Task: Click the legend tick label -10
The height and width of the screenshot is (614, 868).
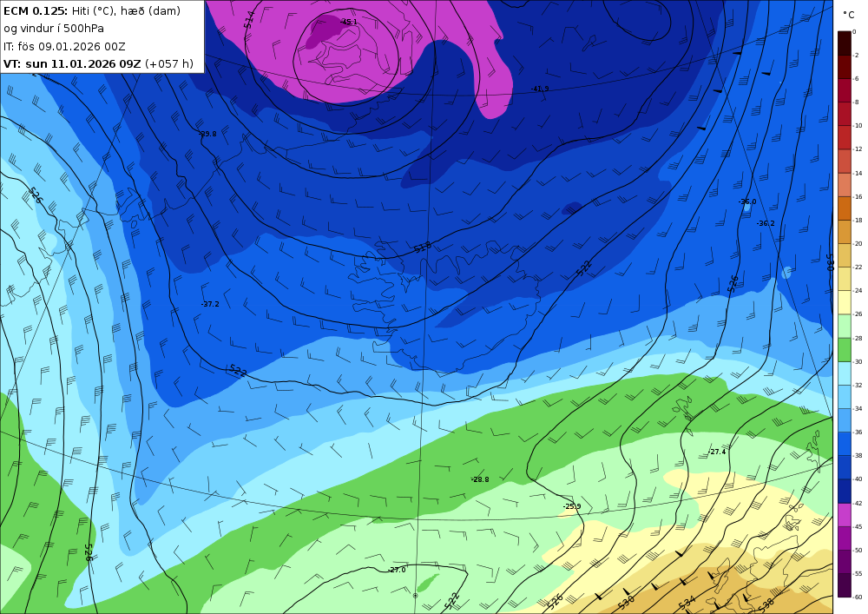Action: 857,126
